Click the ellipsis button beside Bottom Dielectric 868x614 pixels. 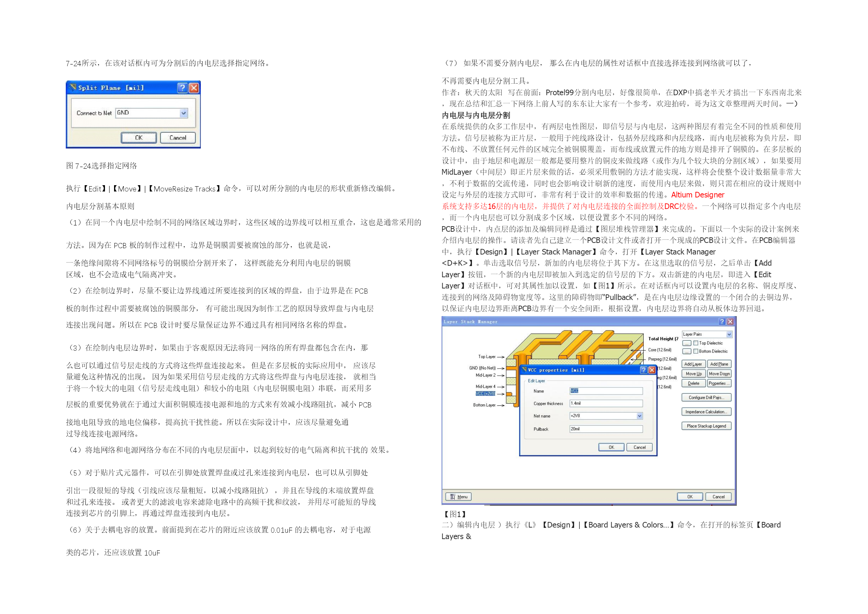(x=687, y=351)
